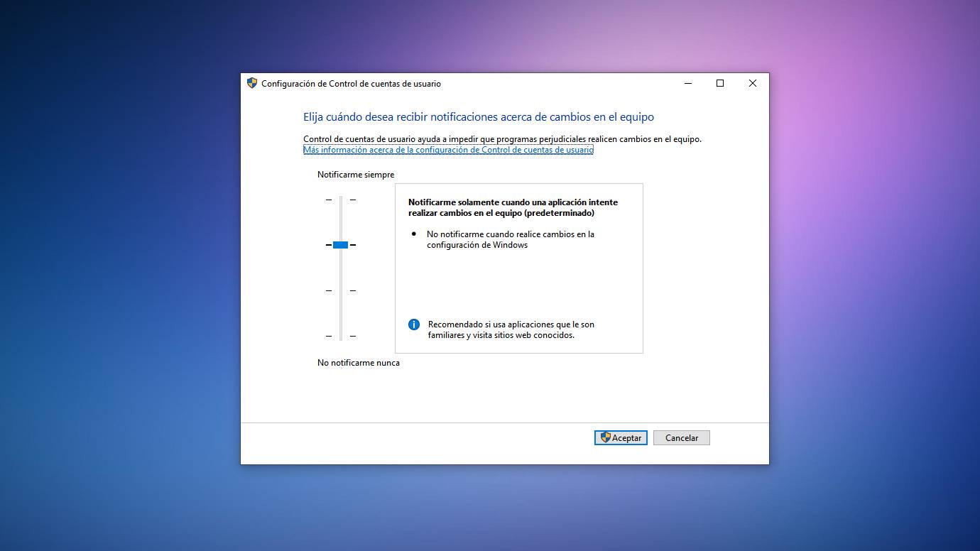Minimize the user account control window
The image size is (980, 551).
pyautogui.click(x=688, y=83)
